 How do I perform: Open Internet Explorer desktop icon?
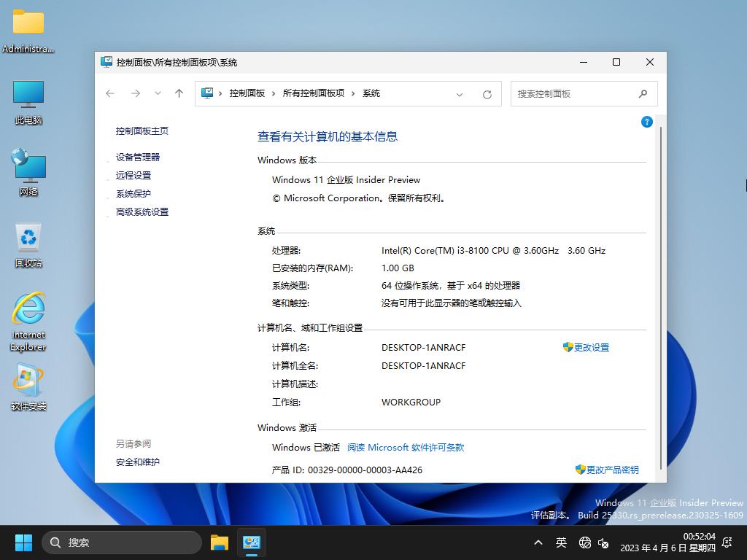click(28, 321)
